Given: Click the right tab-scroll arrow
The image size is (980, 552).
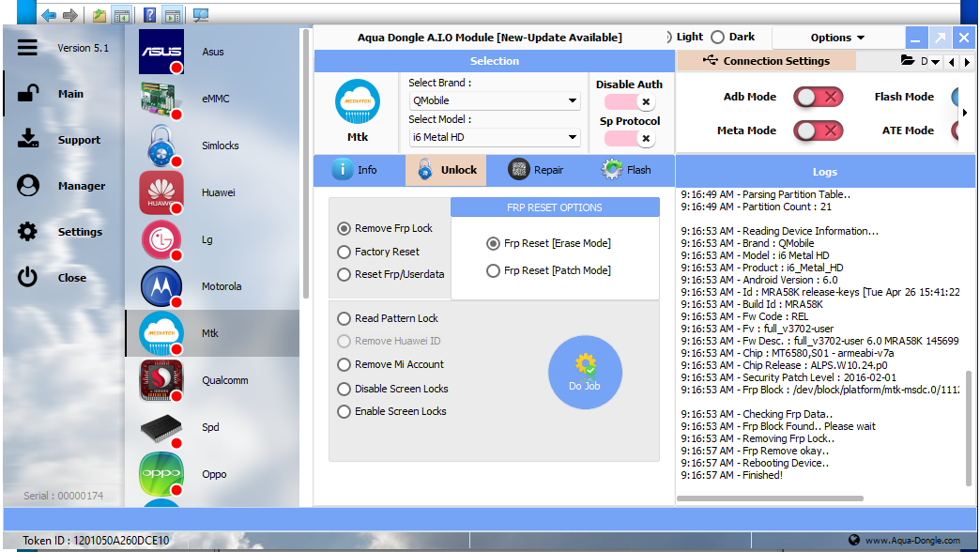Looking at the screenshot, I should tap(967, 62).
